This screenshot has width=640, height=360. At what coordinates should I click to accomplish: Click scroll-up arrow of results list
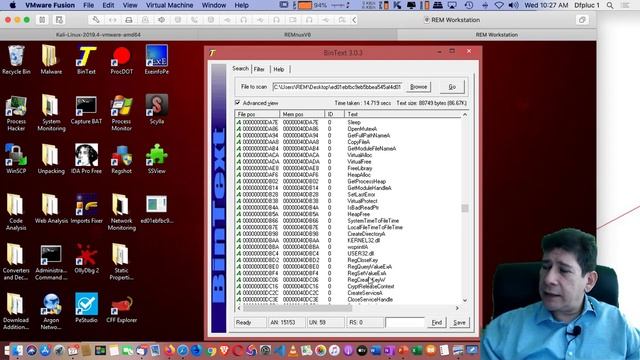coord(464,115)
